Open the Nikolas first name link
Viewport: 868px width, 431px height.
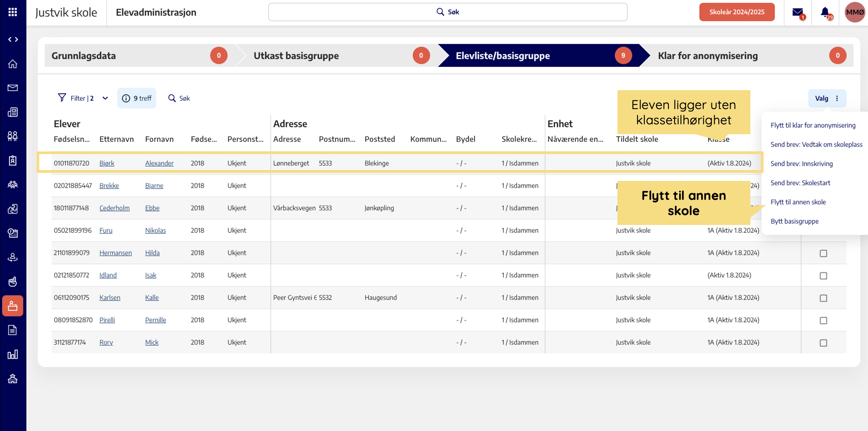click(155, 230)
